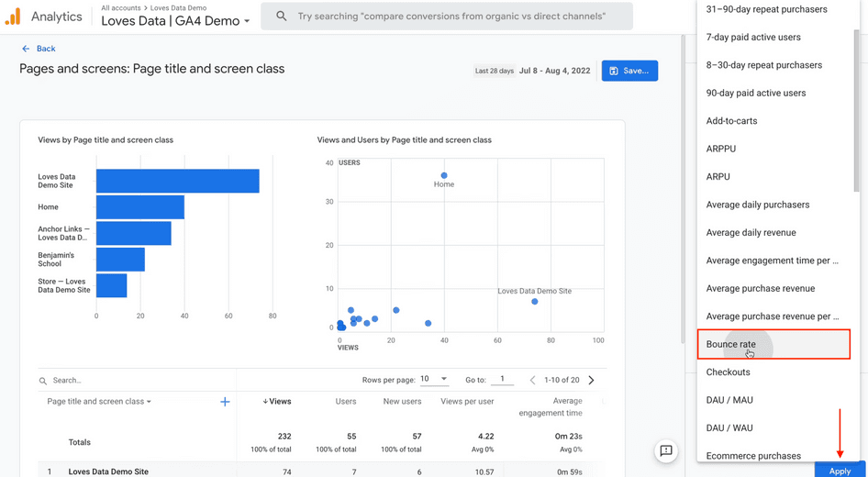Click the Go to page number field
The height and width of the screenshot is (477, 868).
[502, 379]
